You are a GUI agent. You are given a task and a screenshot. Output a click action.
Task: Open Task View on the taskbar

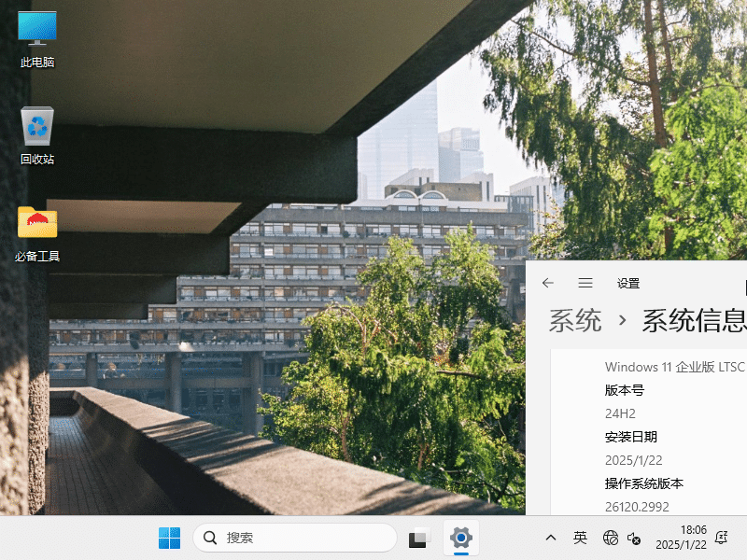tap(419, 539)
